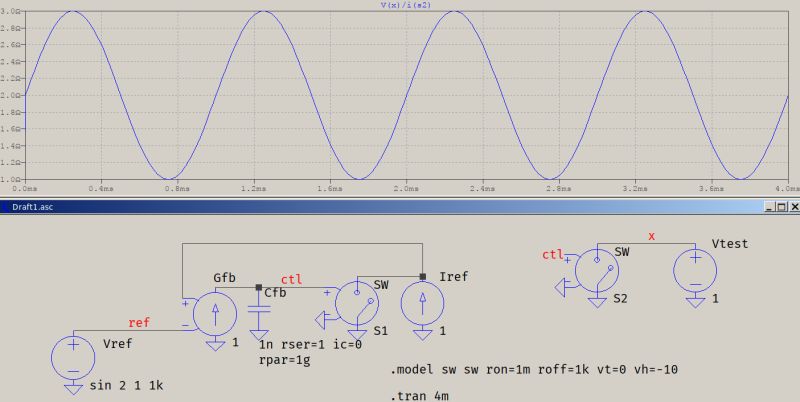Click the 3.0Ω vertical axis label
The image size is (800, 402).
point(10,11)
